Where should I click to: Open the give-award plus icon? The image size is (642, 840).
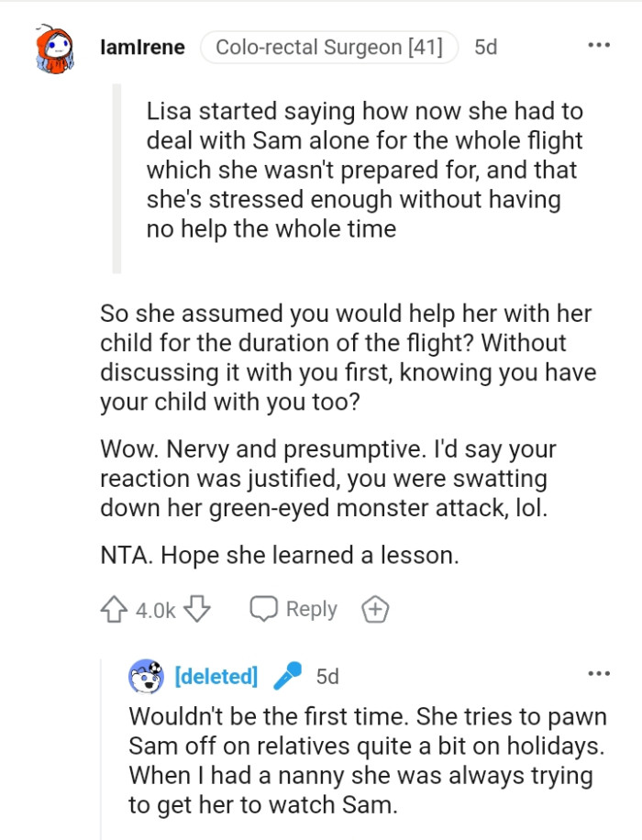(x=374, y=608)
